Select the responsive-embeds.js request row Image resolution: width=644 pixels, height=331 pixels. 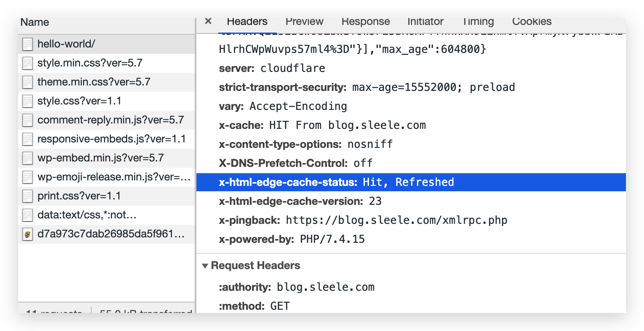coord(111,139)
